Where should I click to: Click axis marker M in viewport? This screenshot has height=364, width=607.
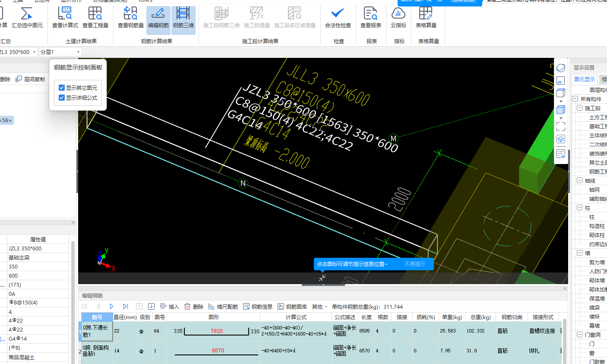(393, 138)
